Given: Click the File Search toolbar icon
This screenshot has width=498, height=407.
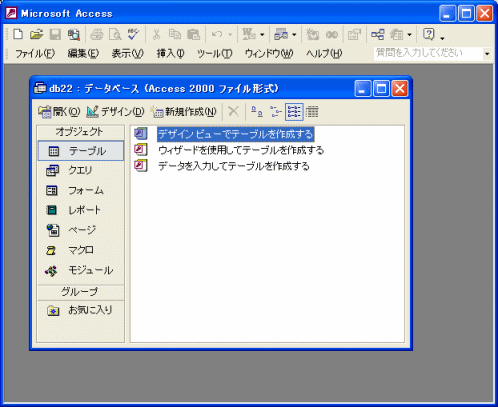Looking at the screenshot, I should (x=74, y=34).
